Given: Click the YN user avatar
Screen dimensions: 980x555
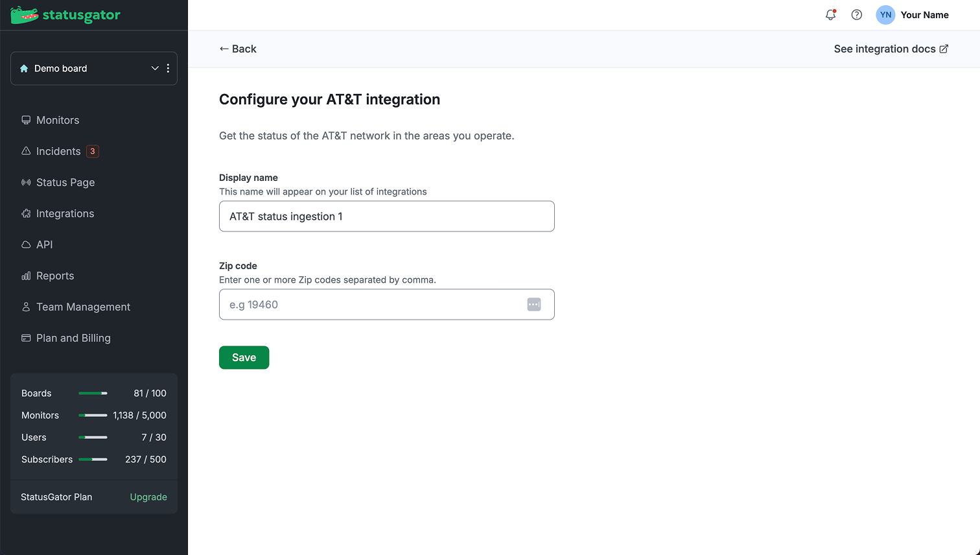Looking at the screenshot, I should [885, 15].
